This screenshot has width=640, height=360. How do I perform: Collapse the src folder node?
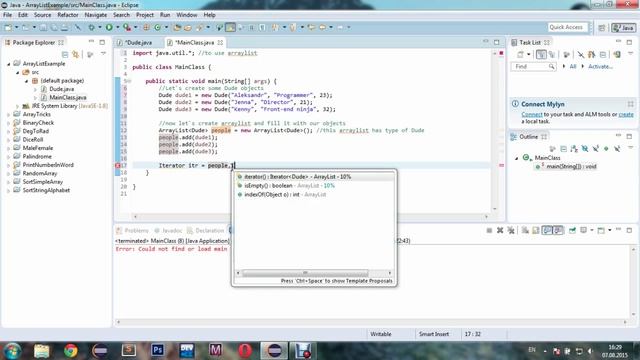[x=18, y=72]
